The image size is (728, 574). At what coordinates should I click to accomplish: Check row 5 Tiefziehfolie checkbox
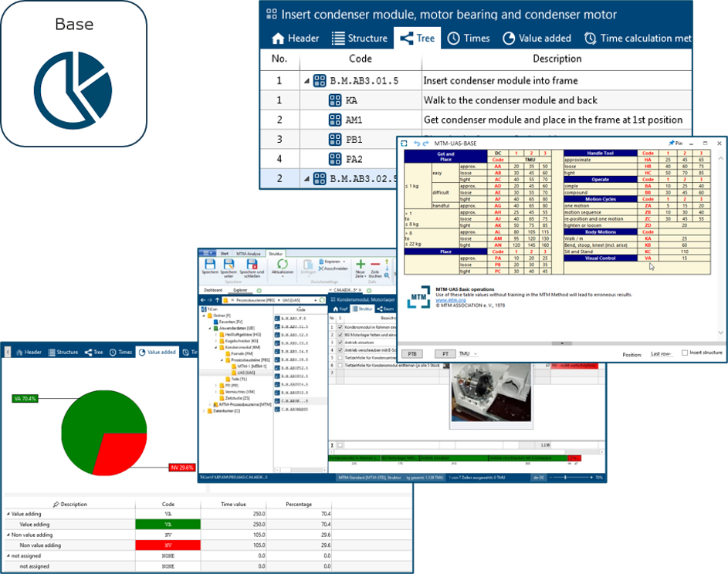(340, 358)
